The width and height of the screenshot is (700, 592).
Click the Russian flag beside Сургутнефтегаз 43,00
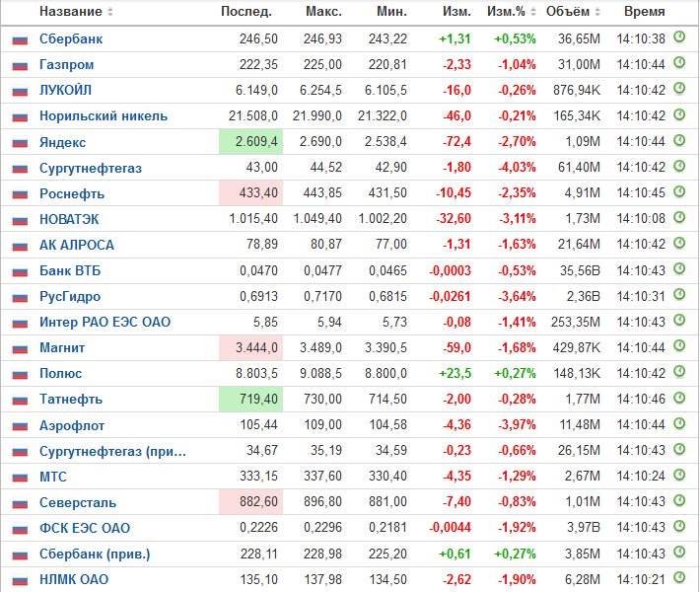(20, 169)
